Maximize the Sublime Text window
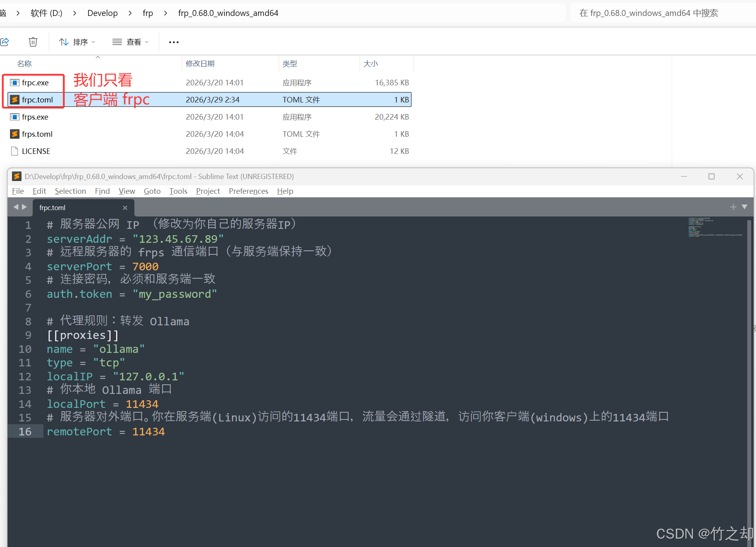The width and height of the screenshot is (756, 547). click(x=711, y=176)
